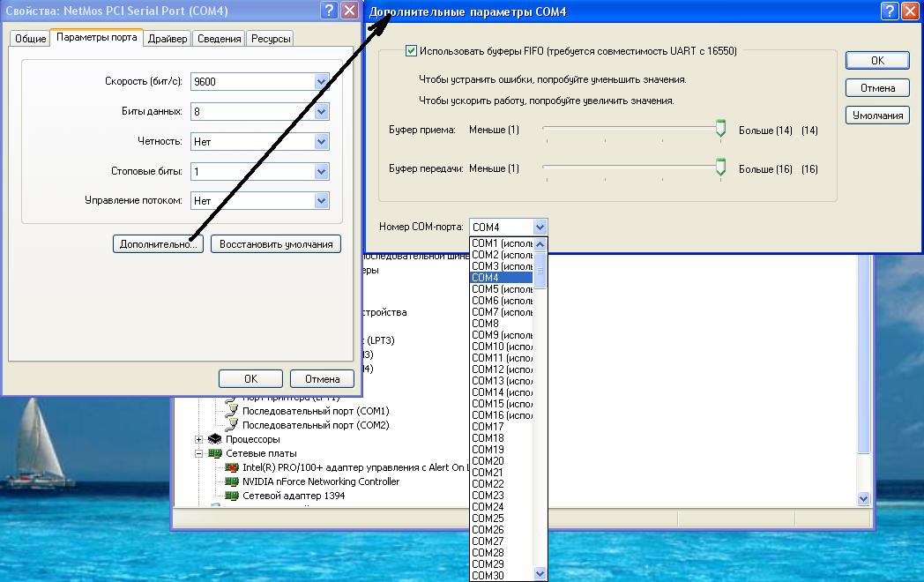Select COM9 in the port list
The height and width of the screenshot is (582, 924).
[x=502, y=335]
